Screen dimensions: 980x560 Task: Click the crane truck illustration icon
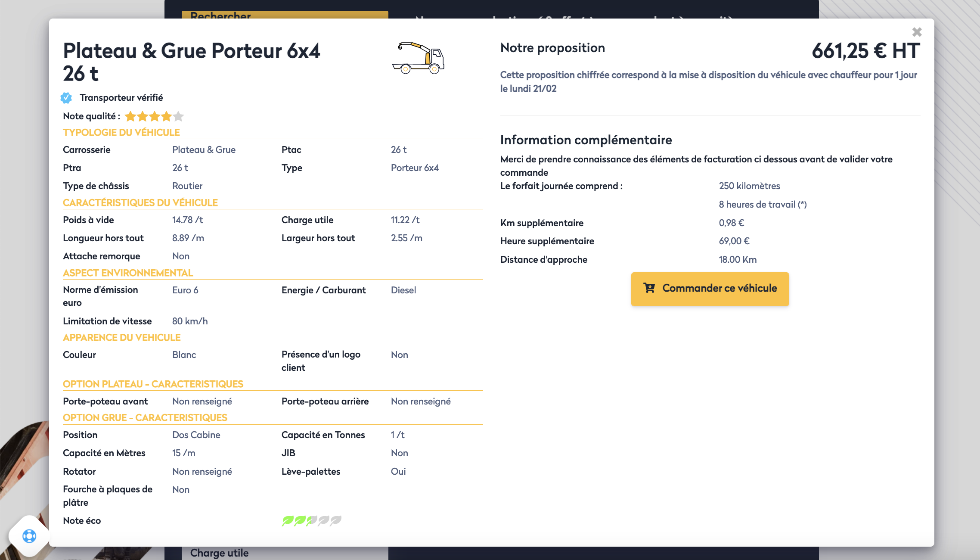click(418, 58)
